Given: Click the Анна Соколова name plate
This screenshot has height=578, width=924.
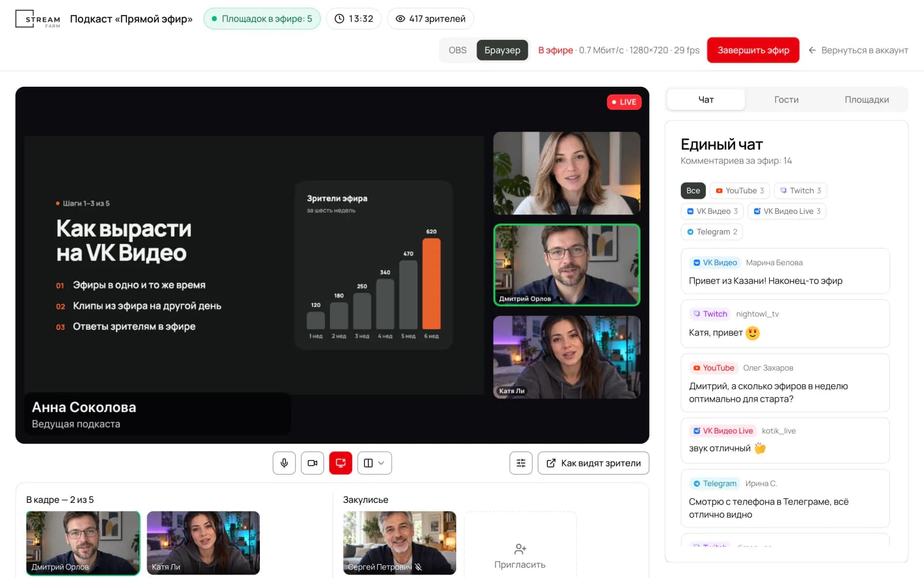Looking at the screenshot, I should [158, 414].
